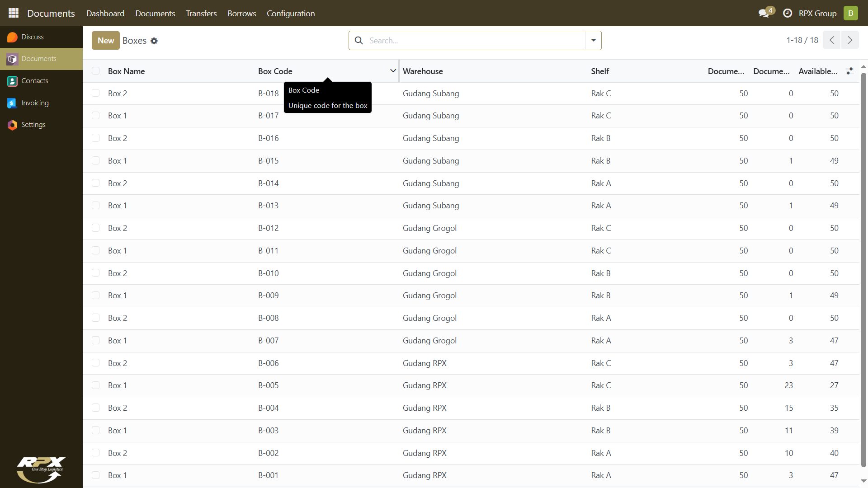Open Contacts app in sidebar
Screen dimensions: 868x488
pos(34,81)
